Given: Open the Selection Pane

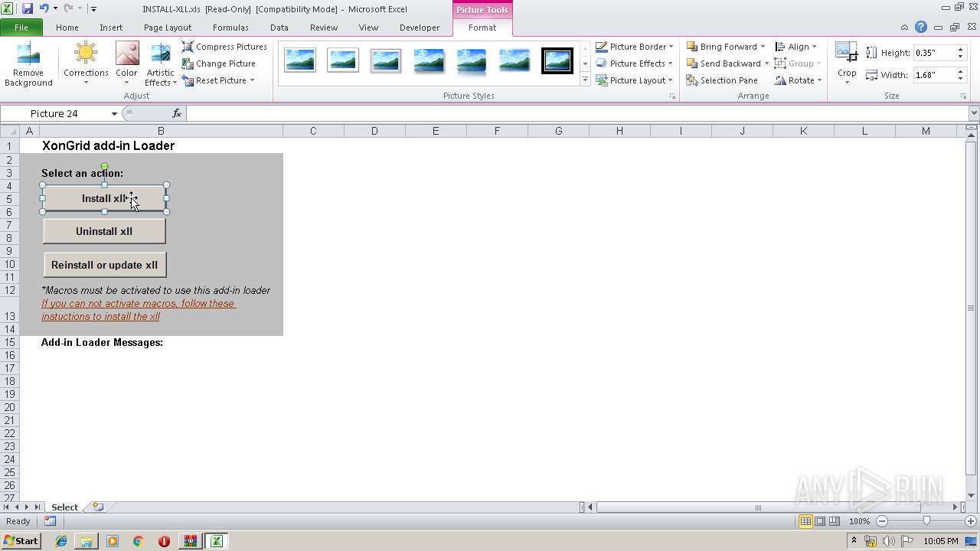Looking at the screenshot, I should pyautogui.click(x=722, y=80).
